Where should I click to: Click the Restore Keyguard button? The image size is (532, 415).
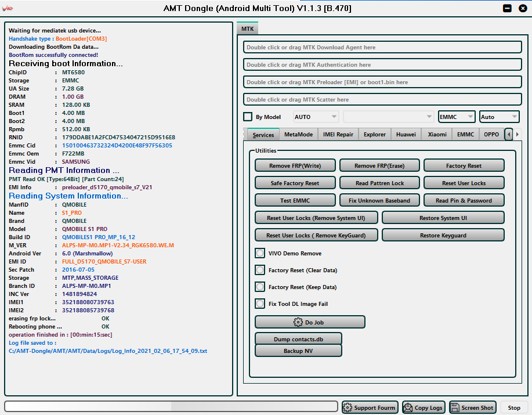[443, 235]
